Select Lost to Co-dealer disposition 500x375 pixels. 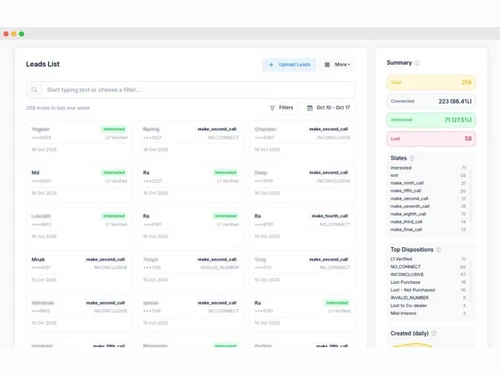coord(428,305)
